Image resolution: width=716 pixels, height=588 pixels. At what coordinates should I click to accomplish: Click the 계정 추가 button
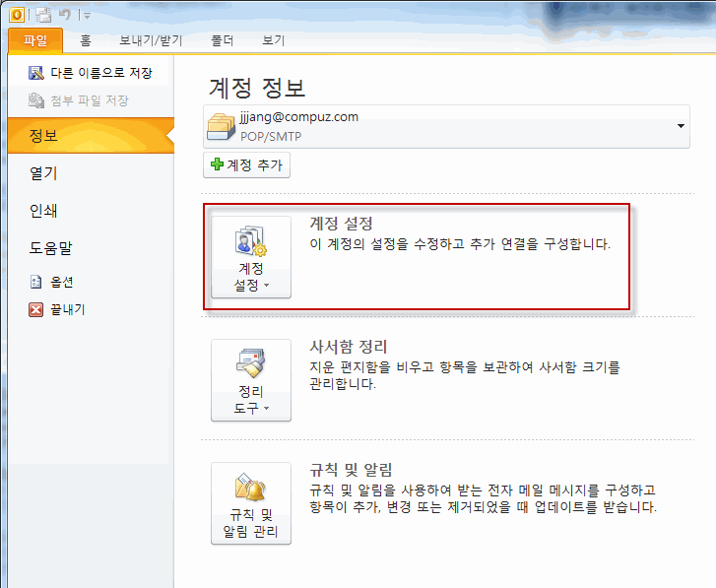246,164
